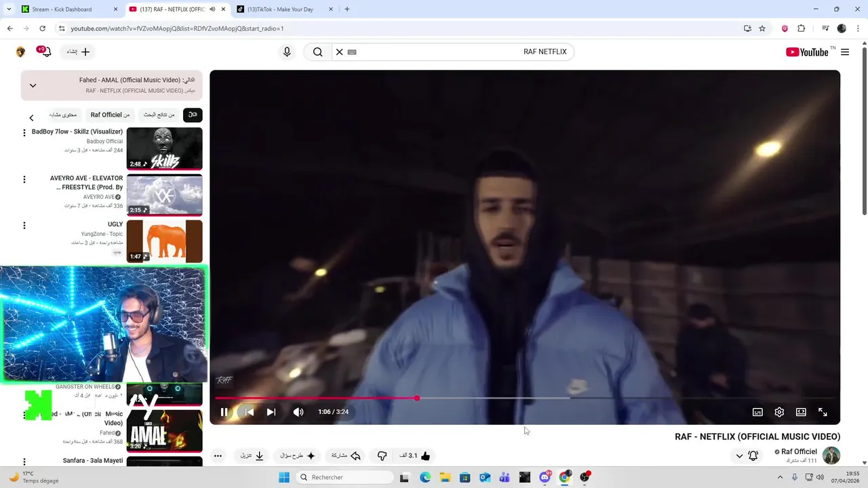Viewport: 868px width, 488px height.
Task: Open the on-screen keyboard icon in search
Action: point(352,52)
